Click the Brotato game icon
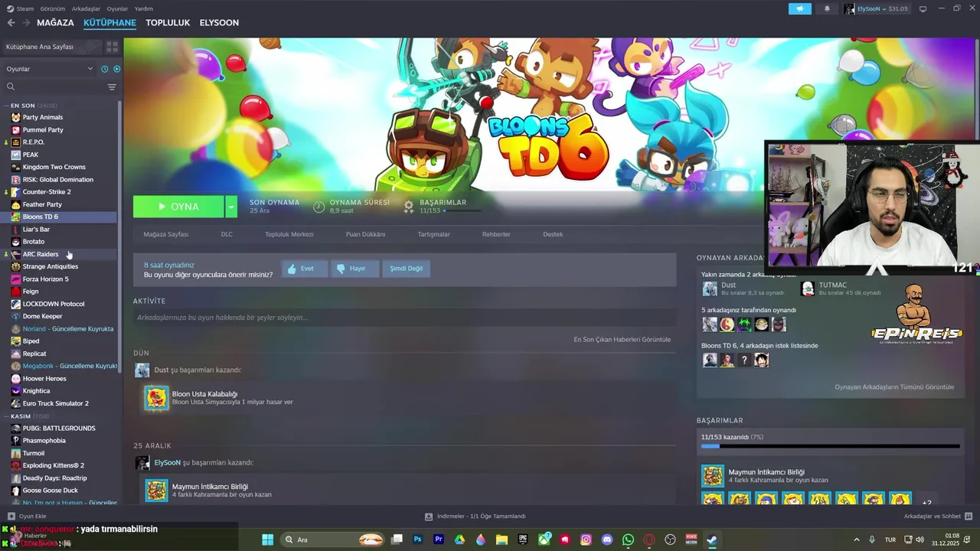The width and height of the screenshot is (980, 551). click(x=15, y=242)
